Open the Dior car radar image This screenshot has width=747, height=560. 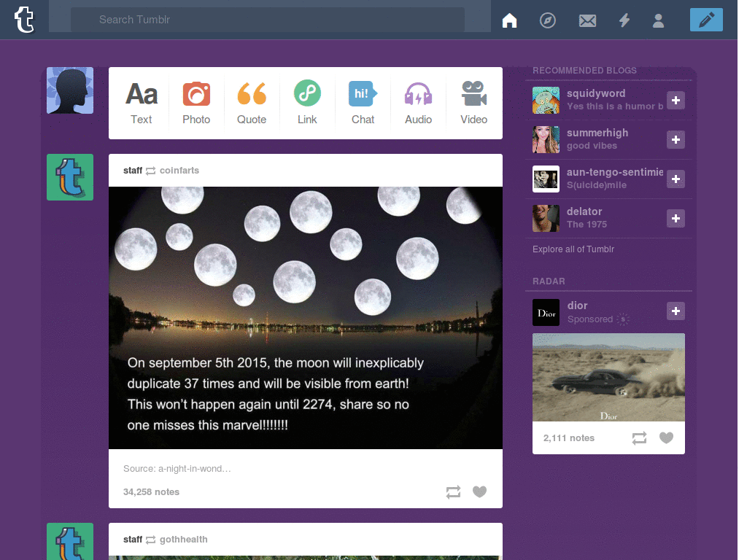pos(608,377)
